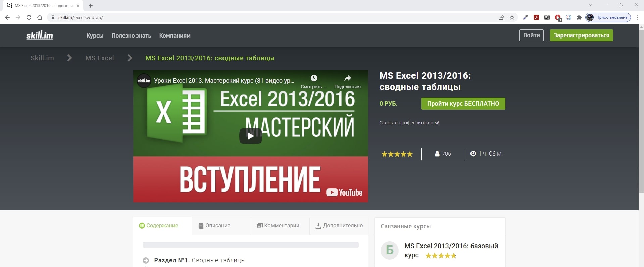Open a new browser tab with plus
This screenshot has height=267, width=644.
(x=91, y=6)
